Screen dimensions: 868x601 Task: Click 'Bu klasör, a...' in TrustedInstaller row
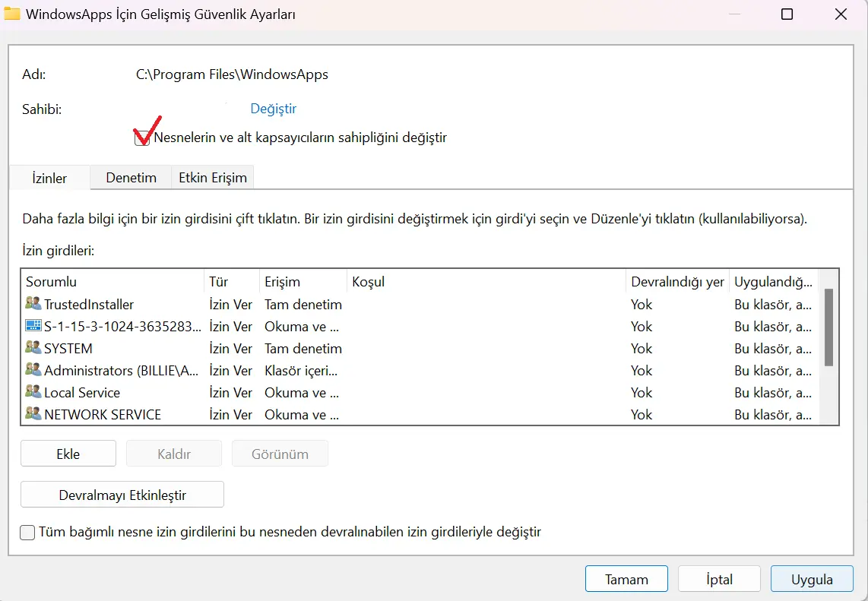773,305
